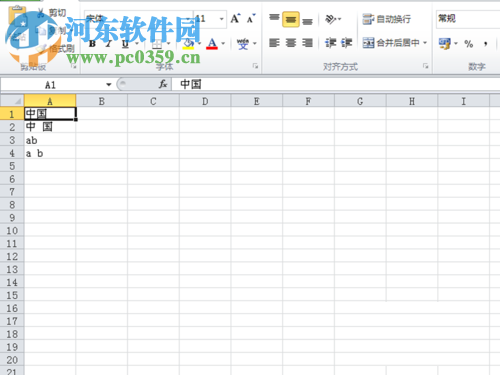Select top vertical alignment
The image size is (500, 375).
tap(274, 19)
